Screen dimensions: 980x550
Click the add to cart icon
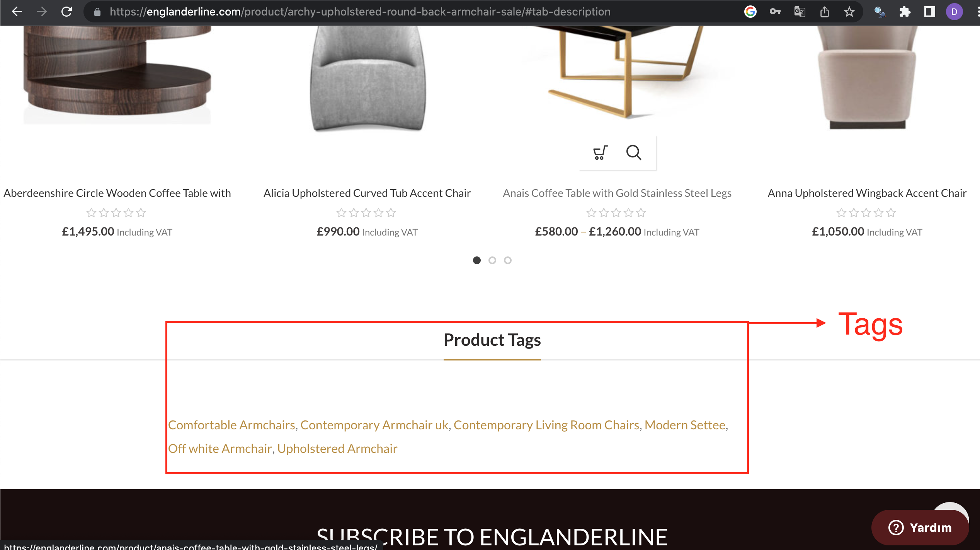tap(600, 152)
